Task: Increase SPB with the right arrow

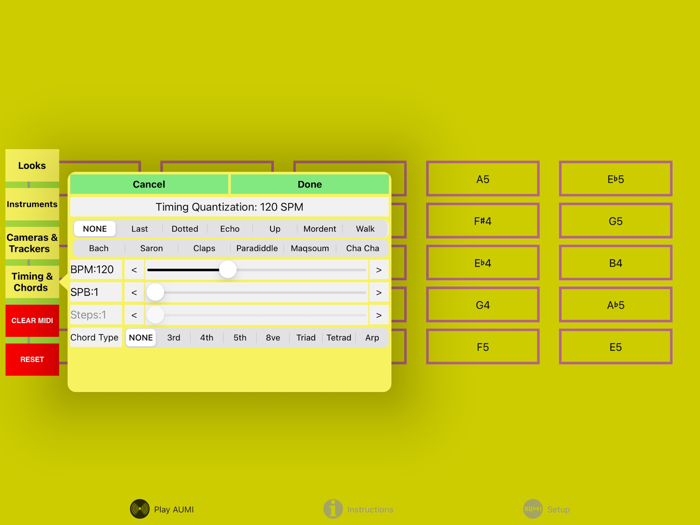Action: 379,292
